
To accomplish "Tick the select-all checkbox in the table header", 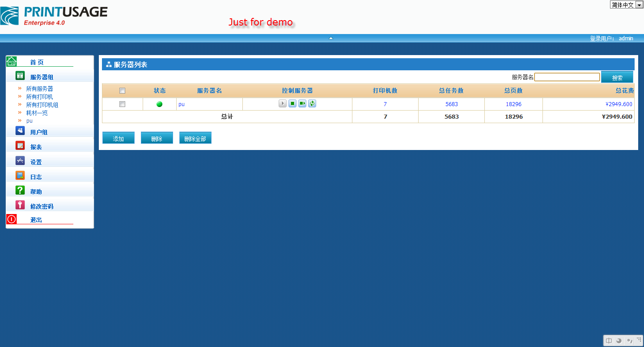I will point(122,91).
